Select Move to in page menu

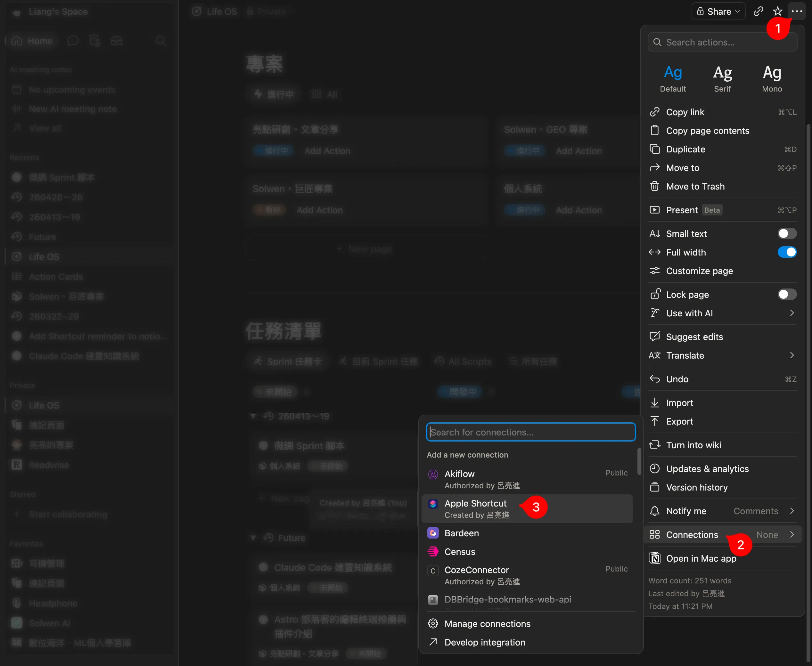pos(722,168)
